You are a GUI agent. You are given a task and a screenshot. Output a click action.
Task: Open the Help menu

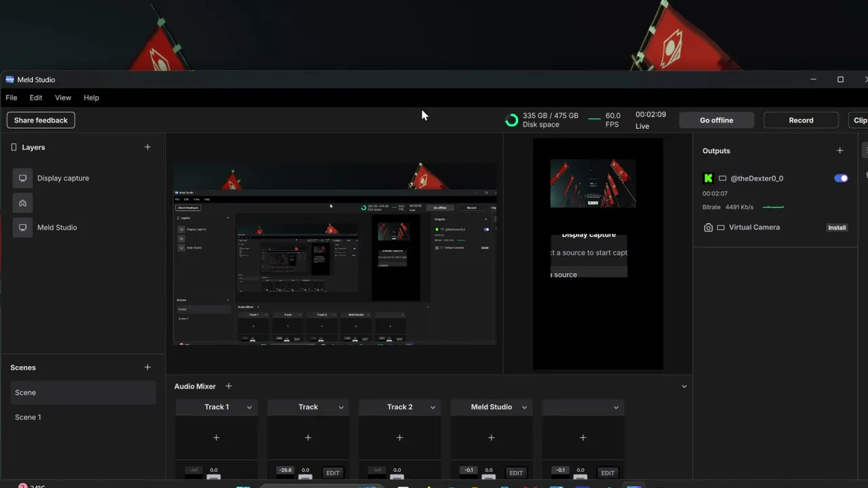click(x=92, y=98)
